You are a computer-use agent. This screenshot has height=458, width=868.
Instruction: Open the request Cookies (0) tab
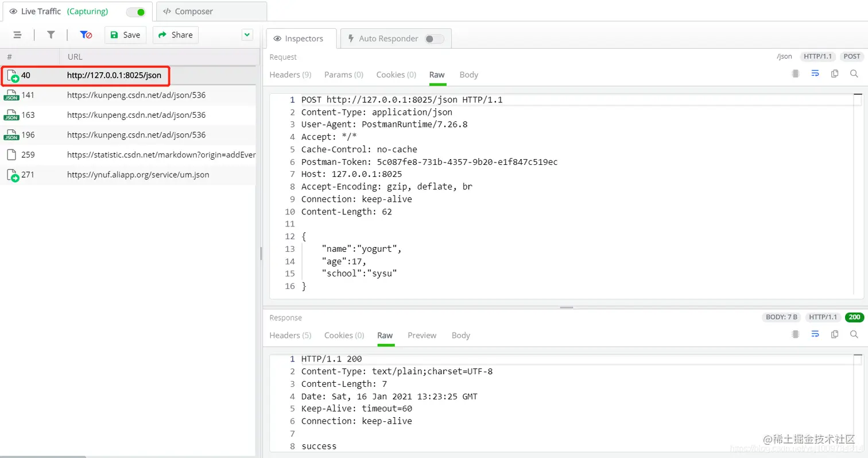[x=396, y=75]
